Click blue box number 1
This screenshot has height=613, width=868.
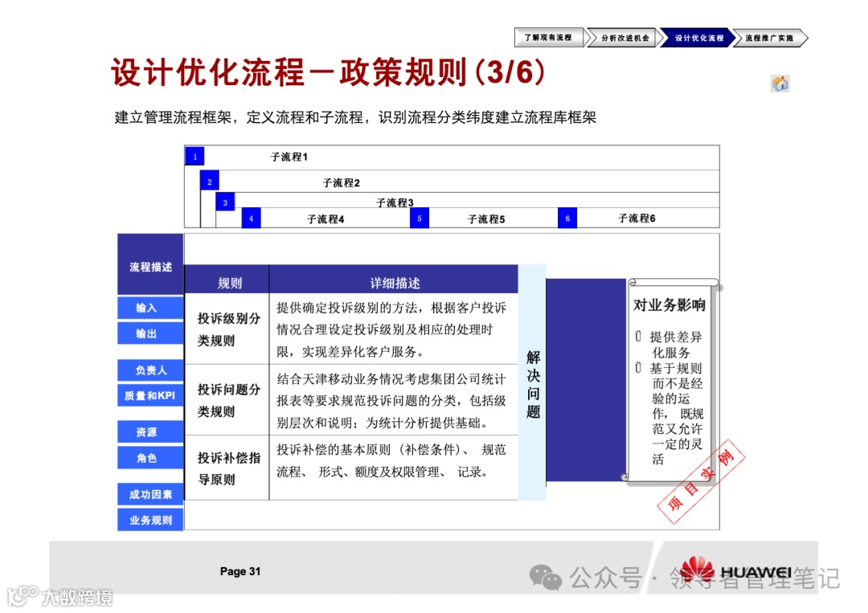coord(194,157)
